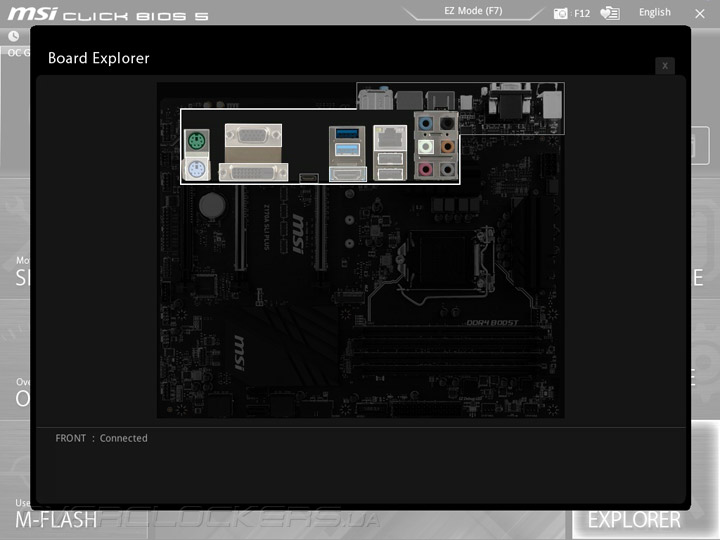Select the light blue lower USB 3.1 port

pyautogui.click(x=347, y=149)
